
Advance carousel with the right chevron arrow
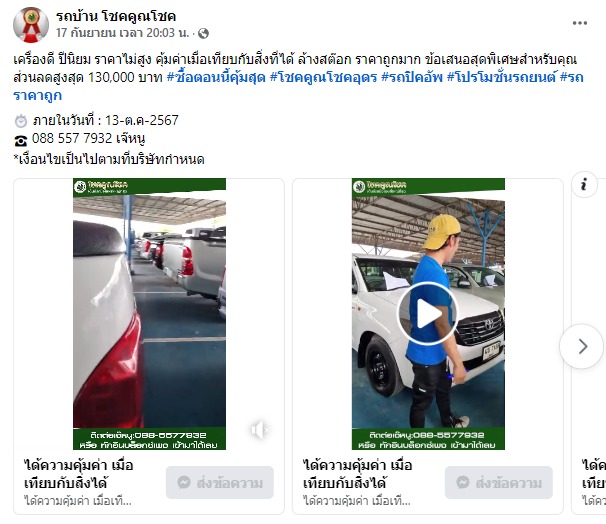[582, 347]
